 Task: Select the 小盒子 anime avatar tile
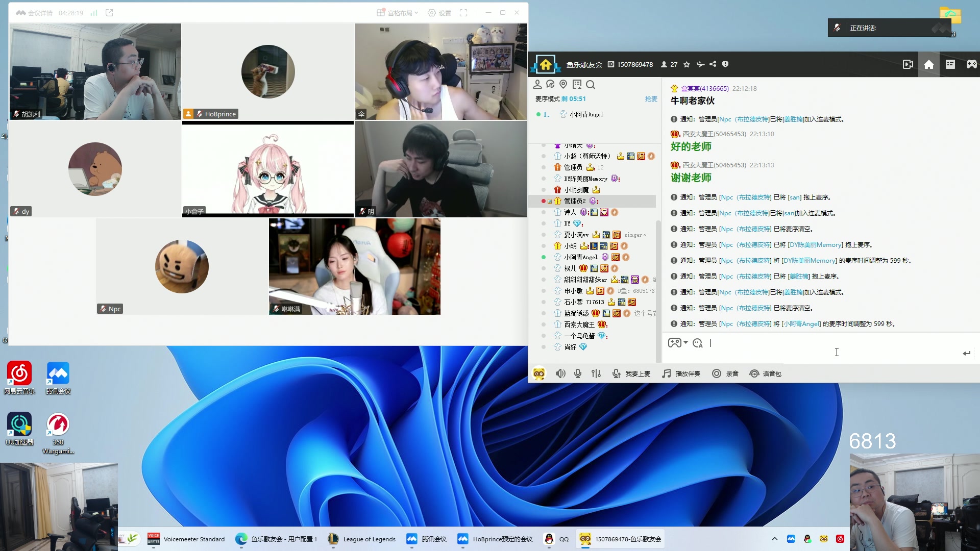pos(268,169)
